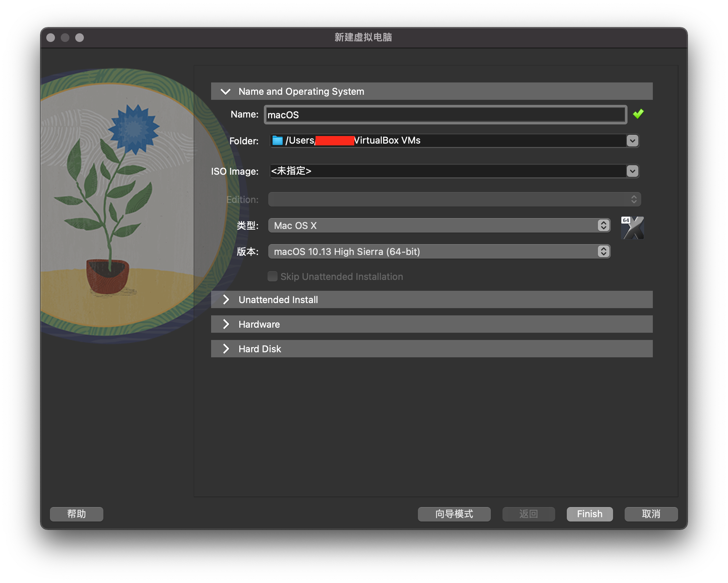Click the ISO Image: label

click(x=235, y=171)
